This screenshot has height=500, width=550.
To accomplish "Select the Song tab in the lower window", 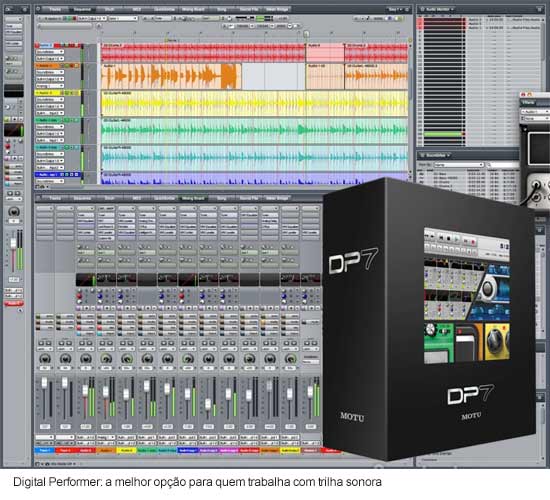I will (x=222, y=198).
